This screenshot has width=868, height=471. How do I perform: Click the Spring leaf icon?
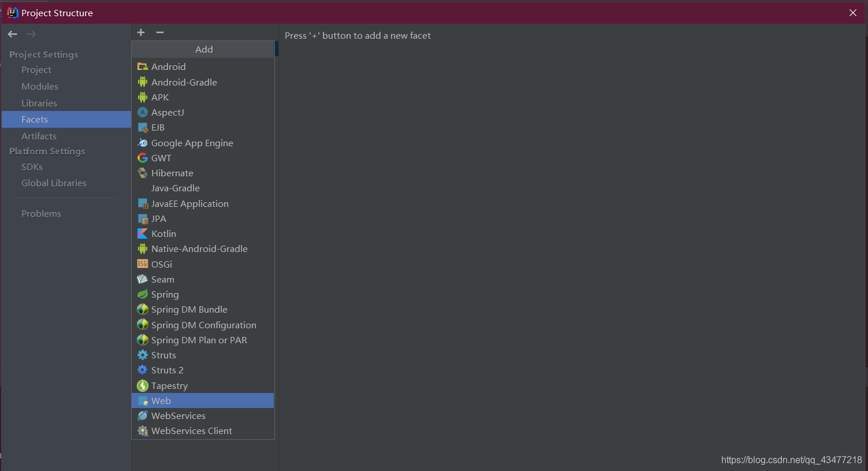(143, 294)
